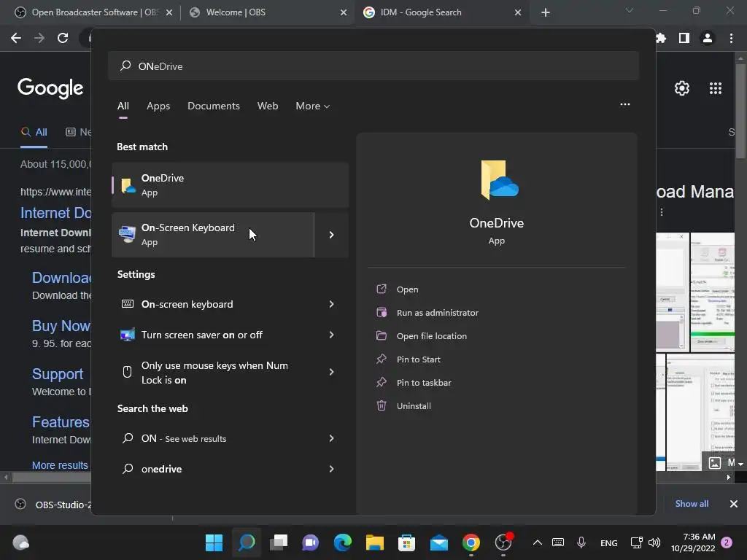Select the All search filter tab
This screenshot has width=747, height=560.
[x=123, y=106]
